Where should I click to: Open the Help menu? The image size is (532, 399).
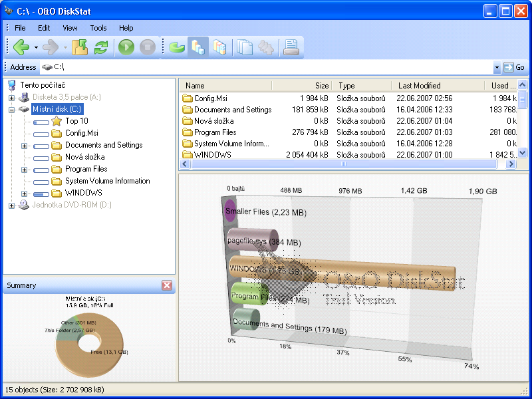126,28
